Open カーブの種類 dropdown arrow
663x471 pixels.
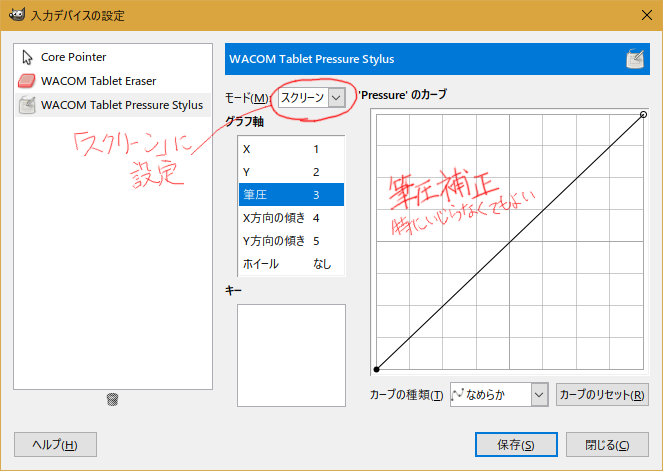pos(539,394)
